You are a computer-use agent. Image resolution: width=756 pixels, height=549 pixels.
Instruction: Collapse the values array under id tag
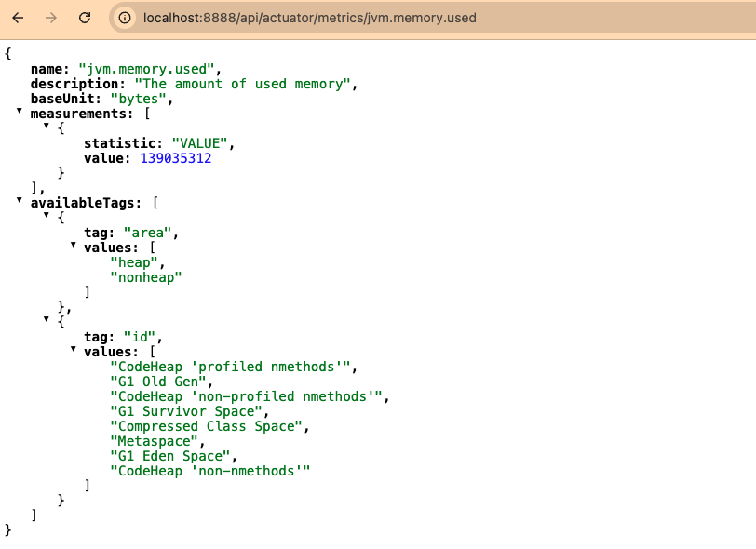tap(74, 349)
